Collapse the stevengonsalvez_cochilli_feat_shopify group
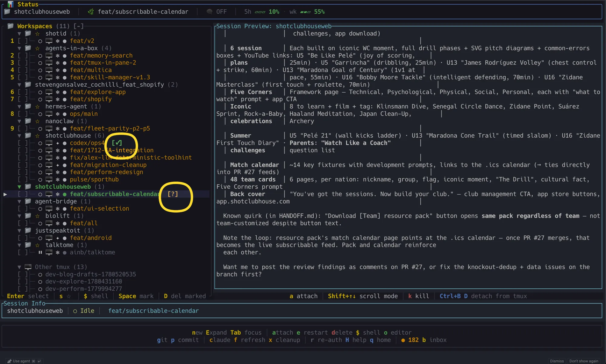 (x=19, y=85)
